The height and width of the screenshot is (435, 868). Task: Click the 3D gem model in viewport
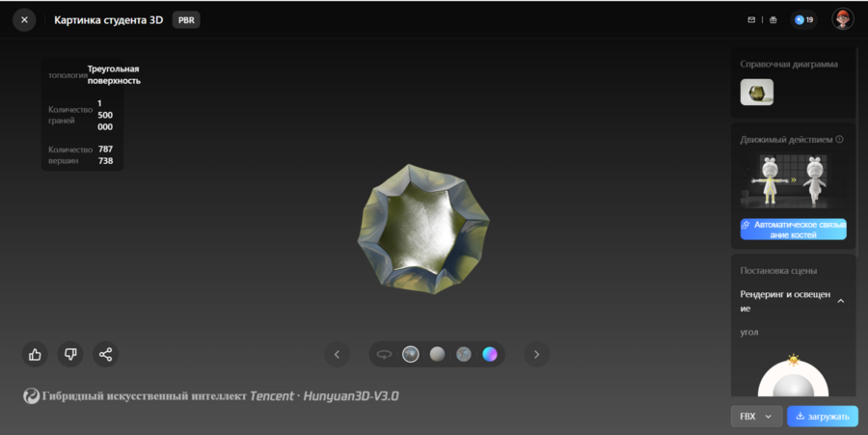423,229
